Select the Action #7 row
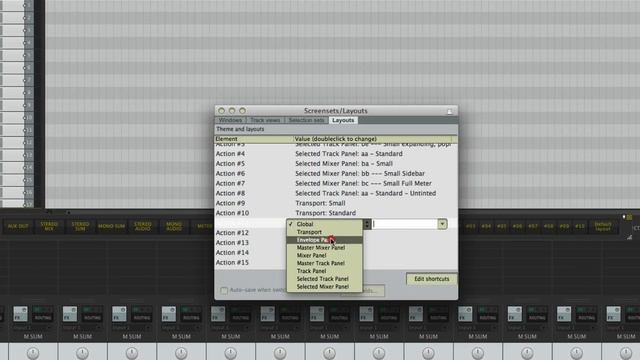Screen dimensions: 640x360 click(x=336, y=183)
